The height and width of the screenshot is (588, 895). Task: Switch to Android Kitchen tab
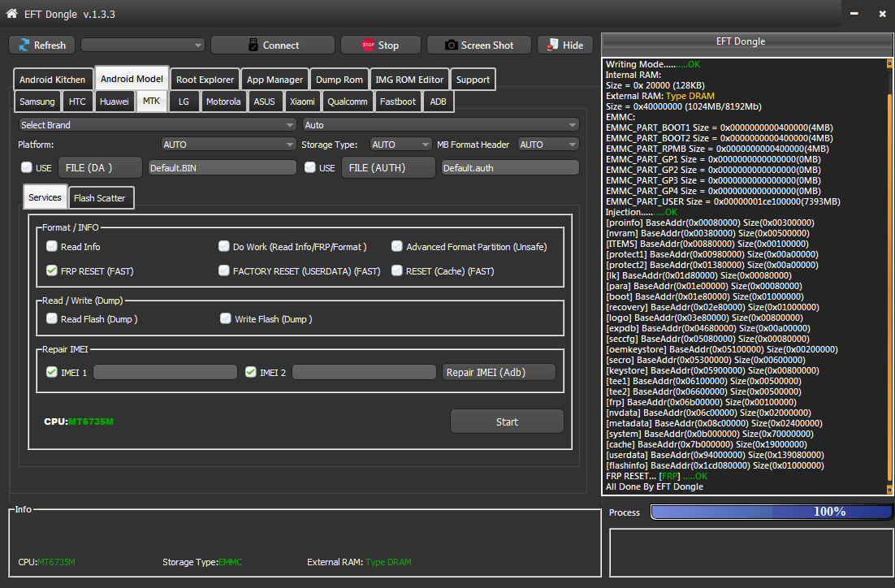click(x=52, y=80)
